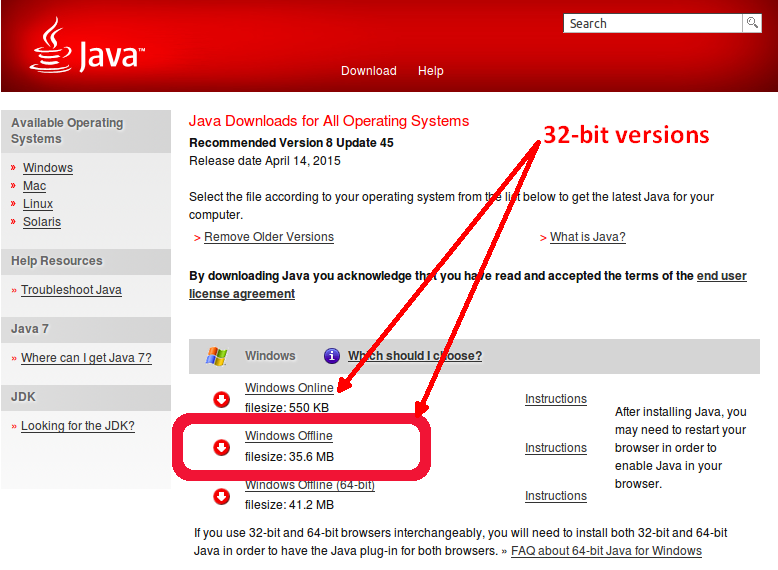Click the filesize: 35.6 MB text

[289, 456]
